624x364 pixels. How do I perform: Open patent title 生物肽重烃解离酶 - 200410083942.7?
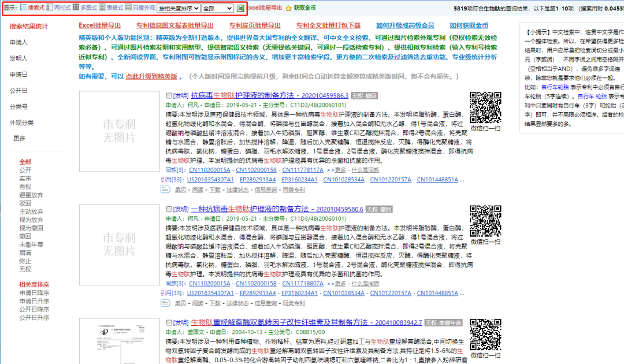(x=306, y=322)
